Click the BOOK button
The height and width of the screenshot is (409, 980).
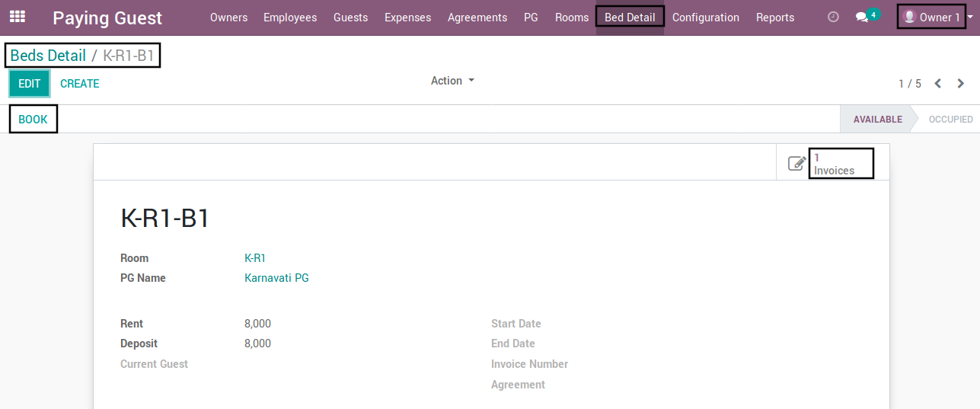pos(34,120)
